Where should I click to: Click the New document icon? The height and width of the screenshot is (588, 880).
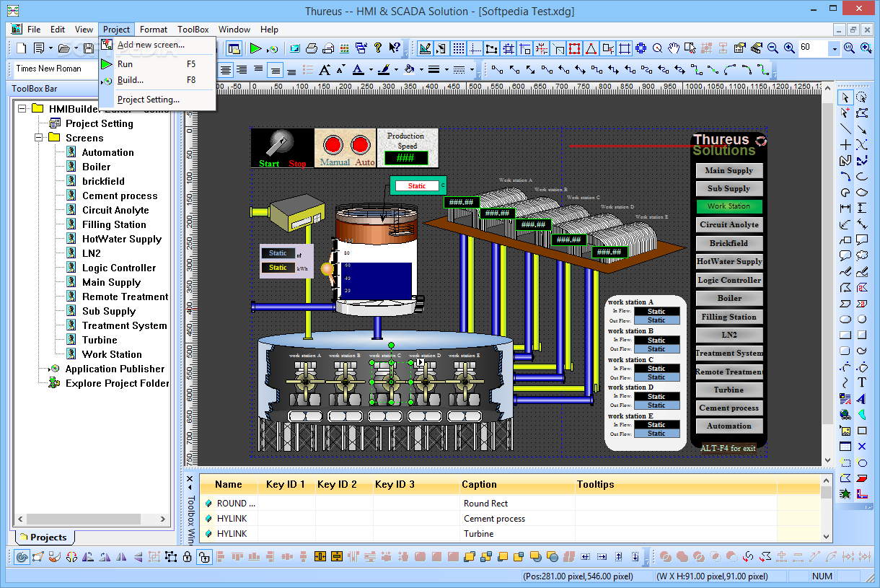click(22, 48)
